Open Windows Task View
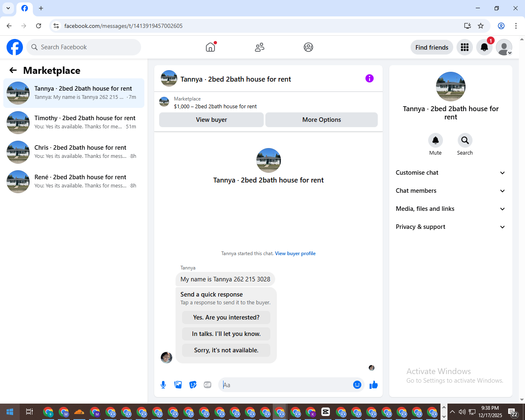This screenshot has height=420, width=525. (x=29, y=412)
